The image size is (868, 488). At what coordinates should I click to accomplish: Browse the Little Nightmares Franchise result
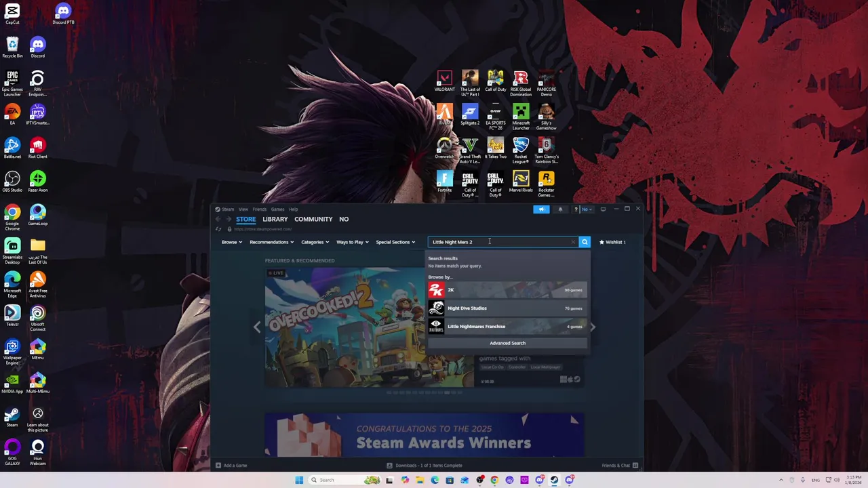pyautogui.click(x=507, y=327)
